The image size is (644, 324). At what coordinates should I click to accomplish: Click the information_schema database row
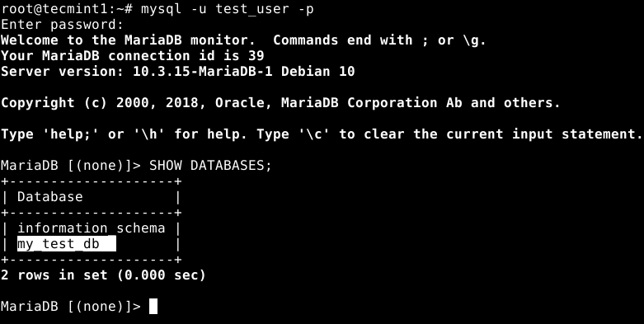point(92,228)
